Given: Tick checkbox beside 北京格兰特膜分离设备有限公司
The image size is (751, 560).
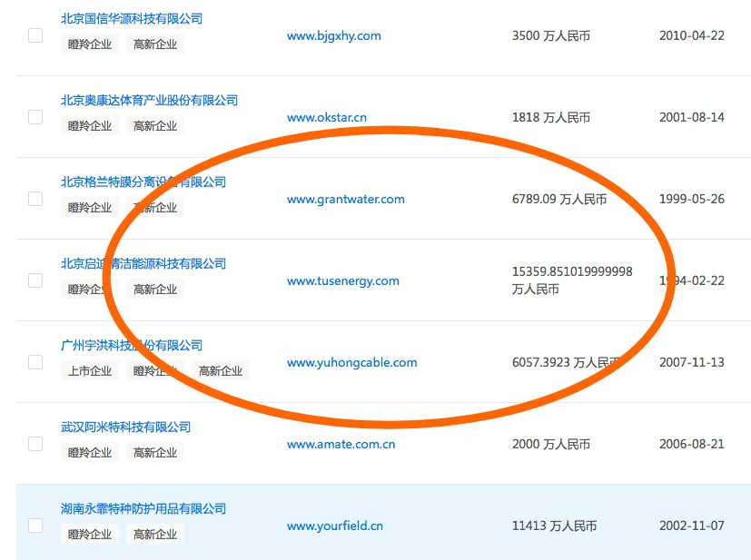Looking at the screenshot, I should (35, 198).
